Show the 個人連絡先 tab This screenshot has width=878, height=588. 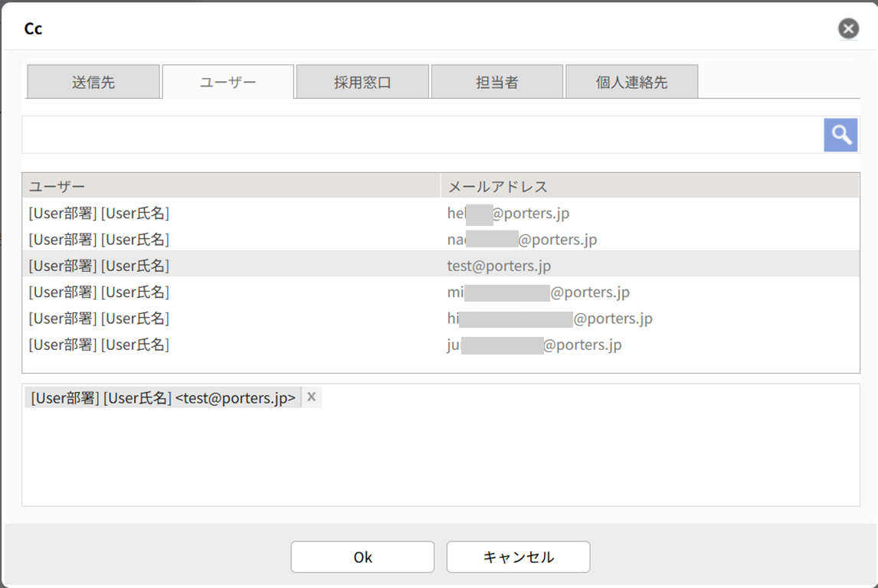click(x=631, y=82)
